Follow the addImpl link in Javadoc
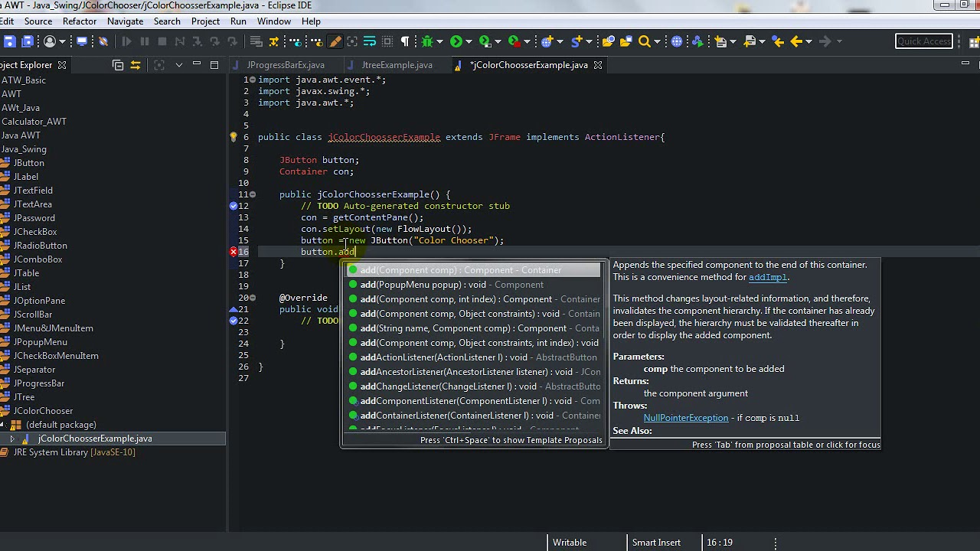The image size is (980, 551). pyautogui.click(x=767, y=277)
